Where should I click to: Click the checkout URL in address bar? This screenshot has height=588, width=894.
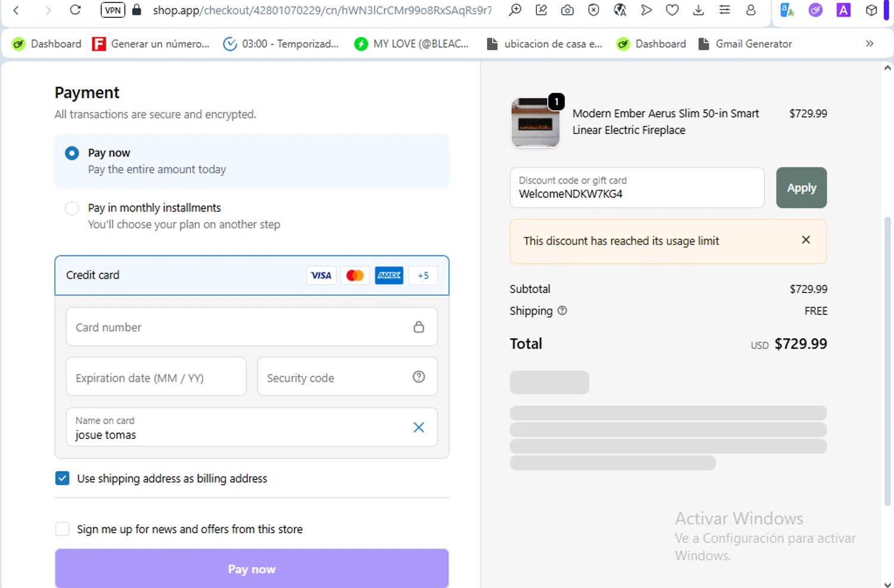pos(322,10)
